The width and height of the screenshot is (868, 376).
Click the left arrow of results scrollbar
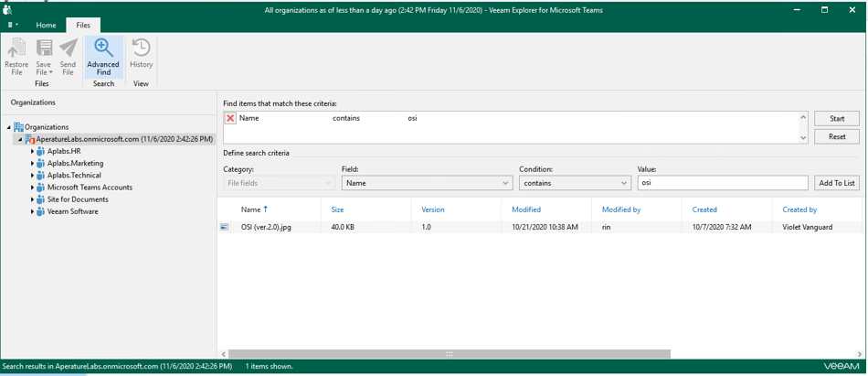pyautogui.click(x=223, y=354)
